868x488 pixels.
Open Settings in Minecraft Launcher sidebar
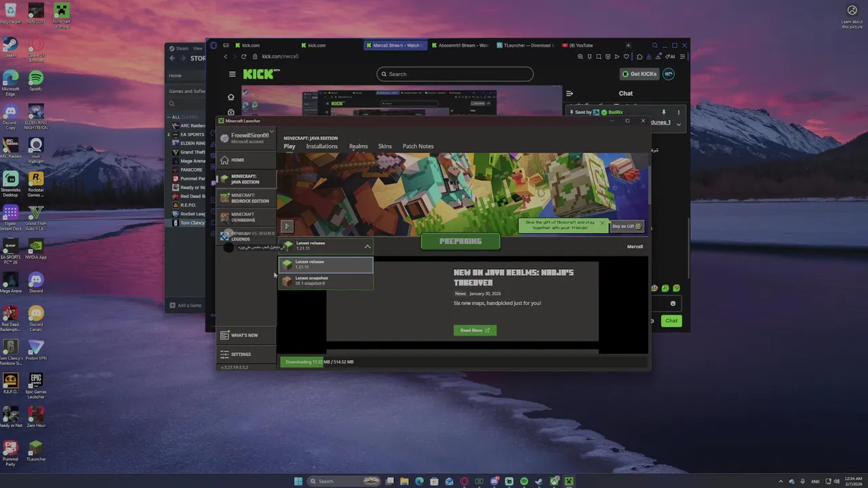coord(245,354)
